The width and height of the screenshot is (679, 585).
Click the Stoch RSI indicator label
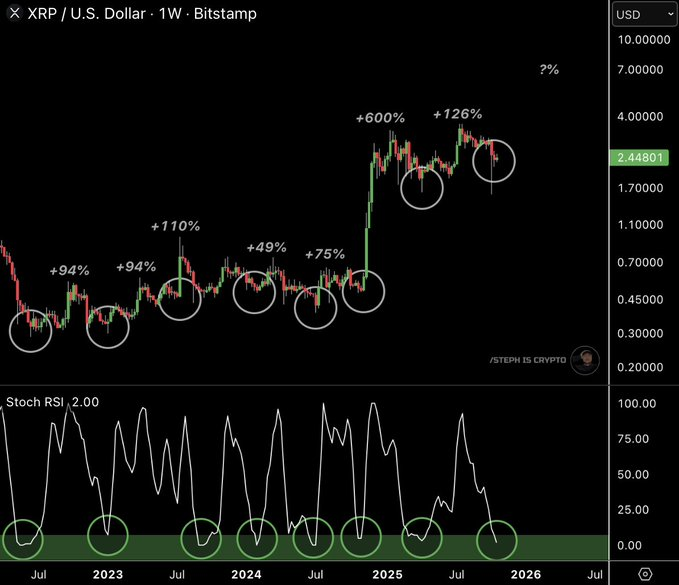point(36,402)
